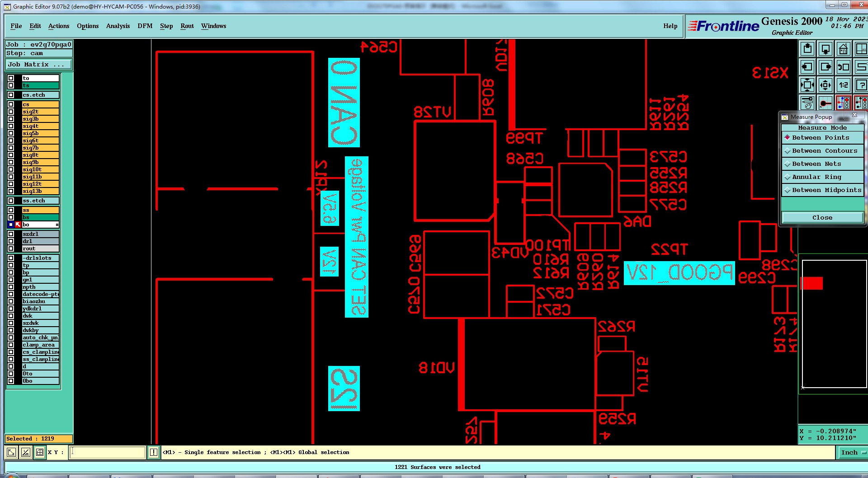Click the pan down arrow icon

(826, 49)
